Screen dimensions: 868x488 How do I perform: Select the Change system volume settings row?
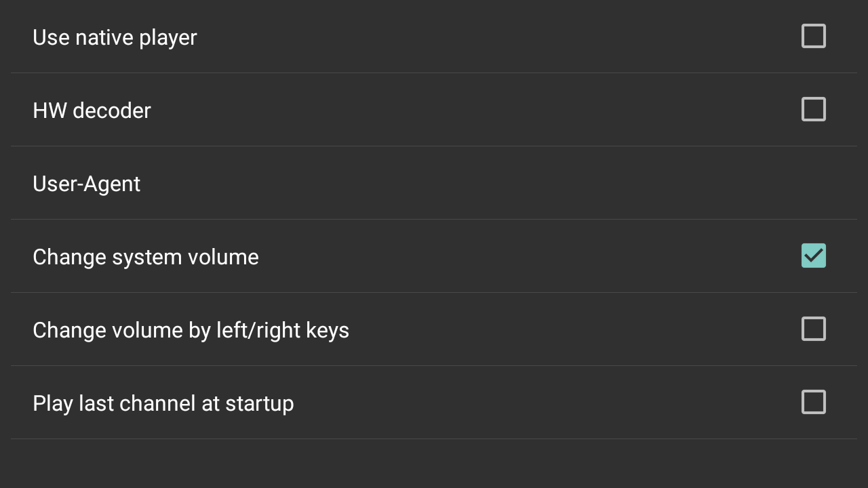(434, 256)
